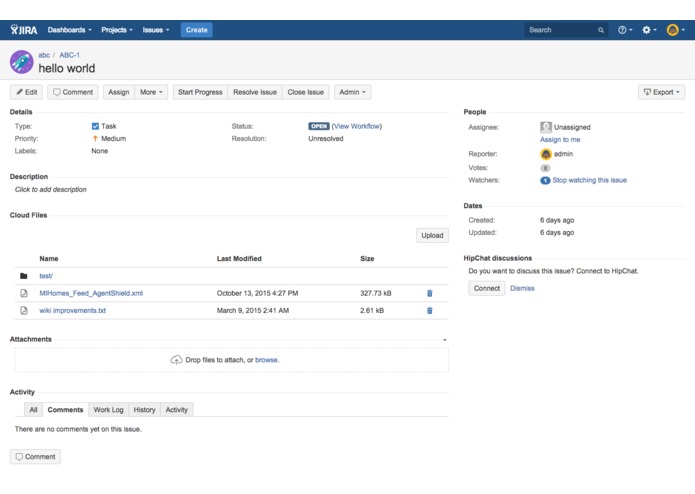695x494 pixels.
Task: Open the ABC-1 issue key link
Action: (70, 55)
